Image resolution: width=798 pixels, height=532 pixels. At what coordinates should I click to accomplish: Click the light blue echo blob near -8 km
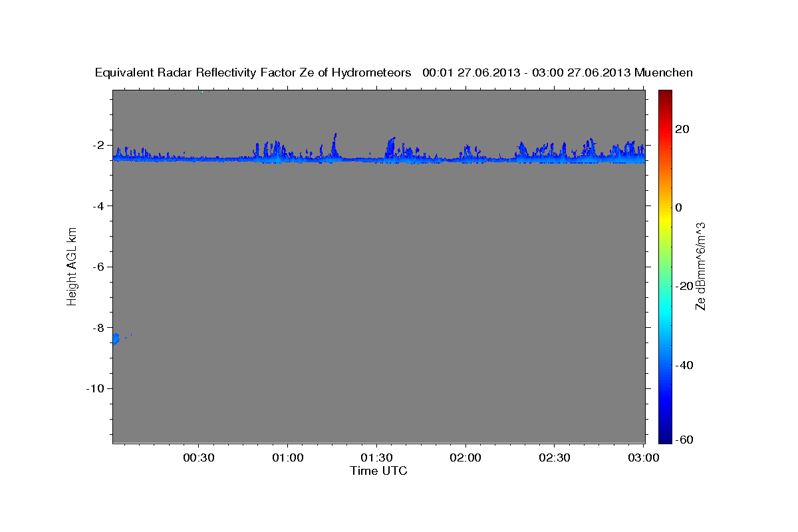click(x=115, y=339)
